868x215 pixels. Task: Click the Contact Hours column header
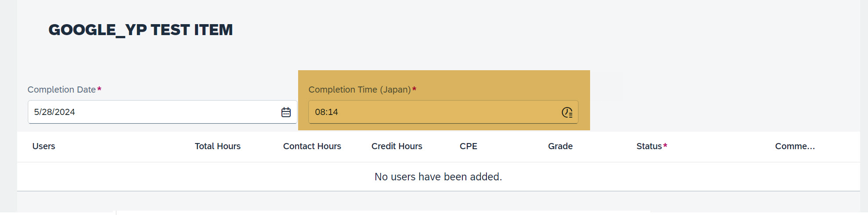312,146
